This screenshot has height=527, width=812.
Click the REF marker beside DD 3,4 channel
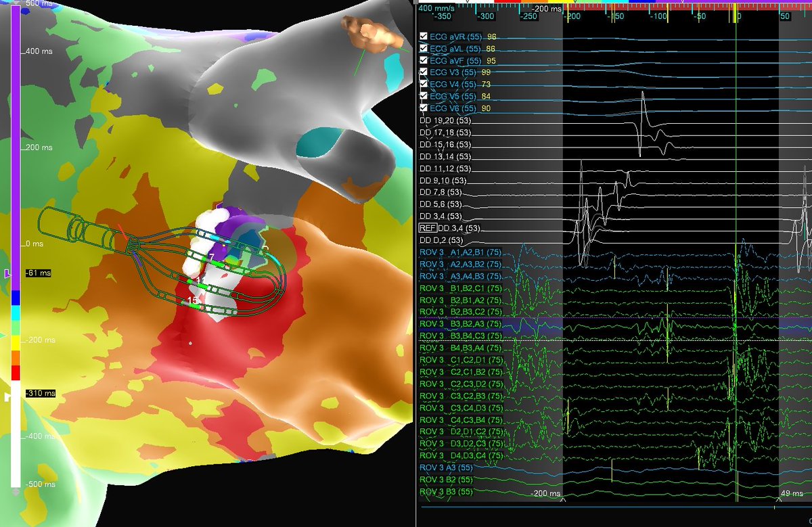coord(429,229)
